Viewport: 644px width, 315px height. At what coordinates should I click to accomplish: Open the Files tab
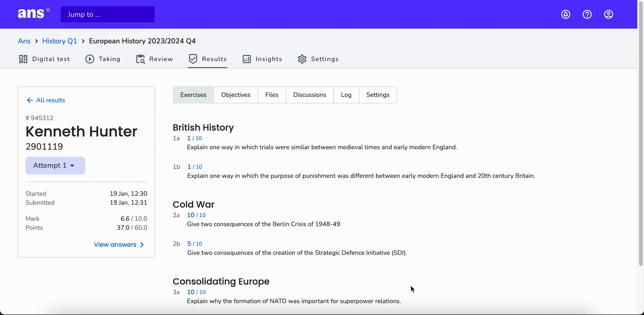pyautogui.click(x=272, y=95)
